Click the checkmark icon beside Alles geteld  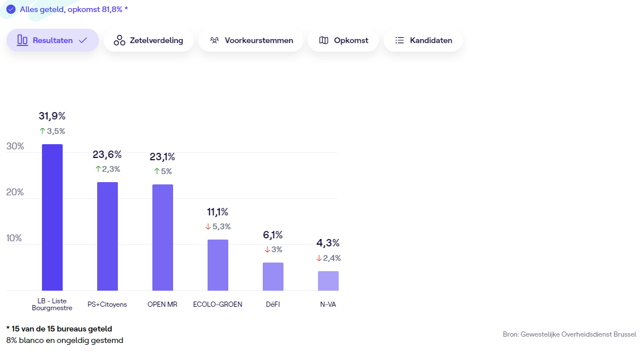tap(10, 9)
